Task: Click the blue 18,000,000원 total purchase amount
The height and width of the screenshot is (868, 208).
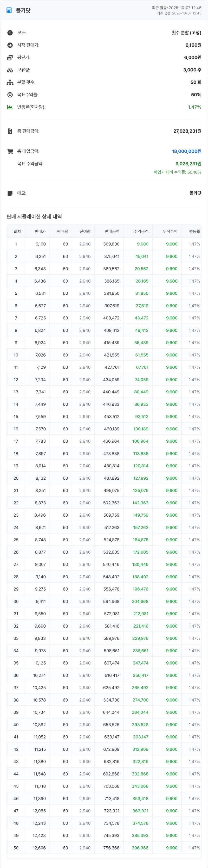Action: pos(186,151)
